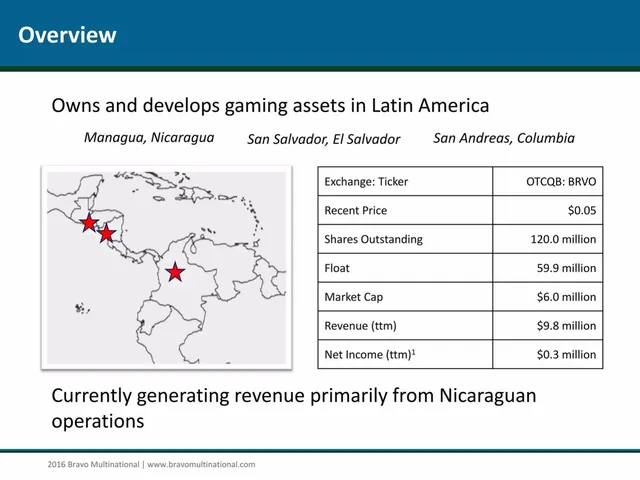Click the 'Shares Outstanding' row label
The width and height of the screenshot is (640, 480).
[x=373, y=239]
